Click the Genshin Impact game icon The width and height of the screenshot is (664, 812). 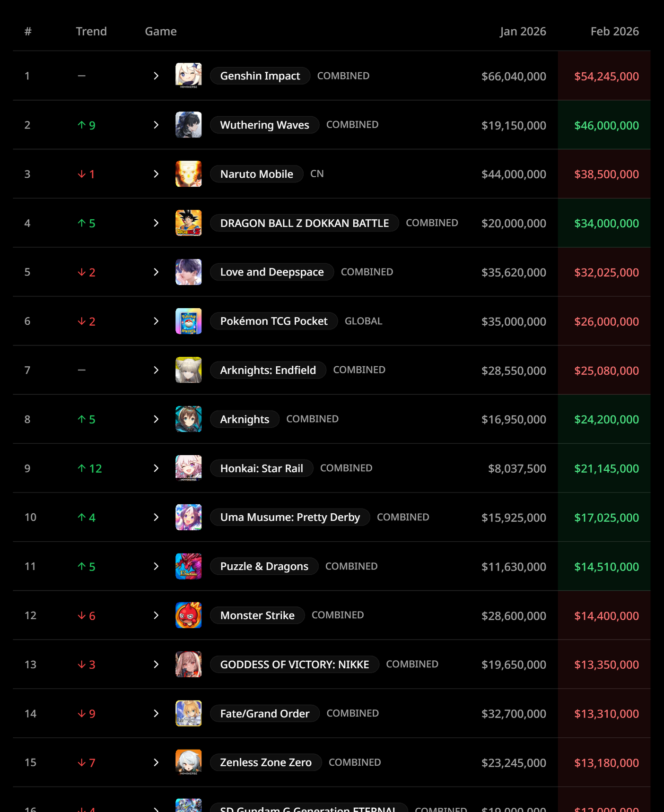[x=188, y=76]
